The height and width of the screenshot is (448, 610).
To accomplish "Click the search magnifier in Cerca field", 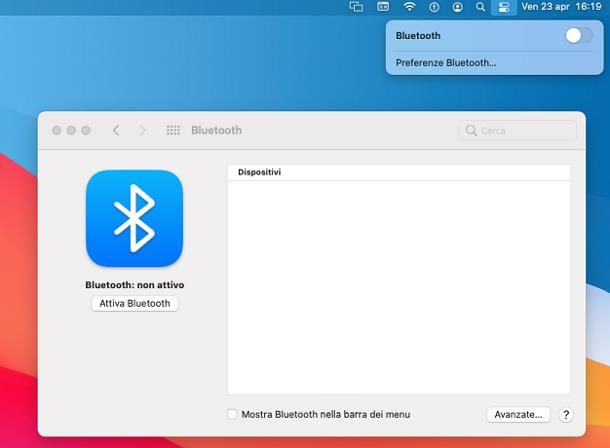I will (x=471, y=130).
